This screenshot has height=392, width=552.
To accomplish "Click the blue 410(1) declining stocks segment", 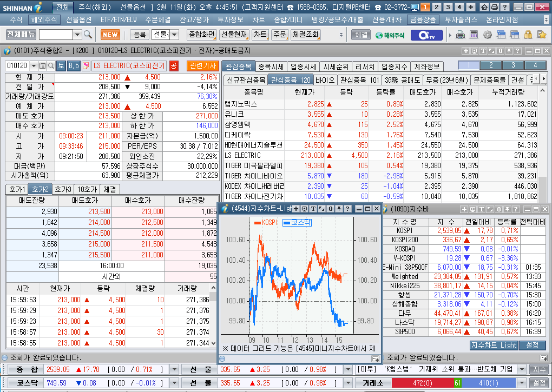I will 489,383.
